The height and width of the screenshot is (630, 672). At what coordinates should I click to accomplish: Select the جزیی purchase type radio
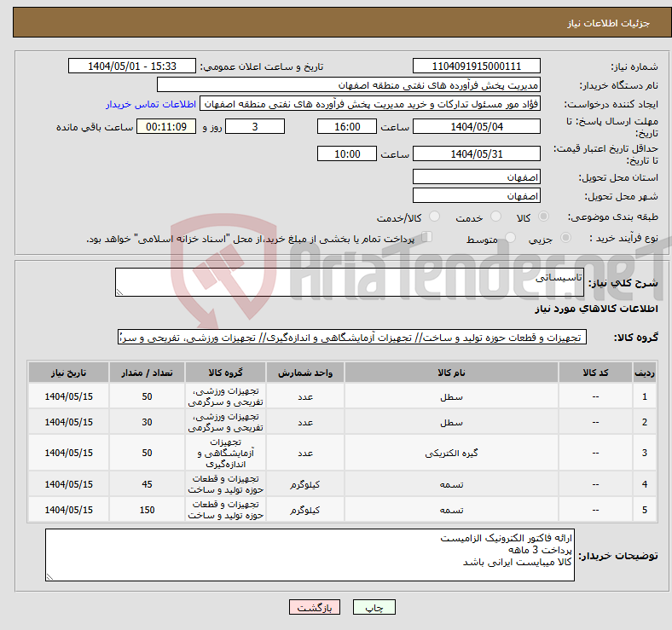click(565, 238)
